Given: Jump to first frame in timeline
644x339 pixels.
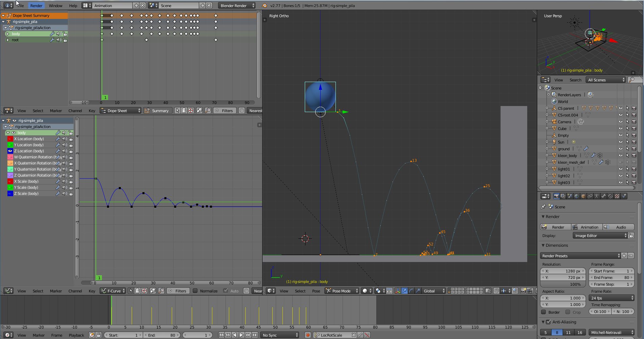Looking at the screenshot, I should point(221,335).
